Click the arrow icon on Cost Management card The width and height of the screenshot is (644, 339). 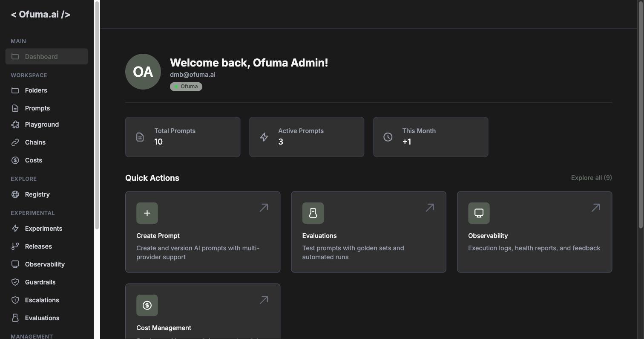pyautogui.click(x=264, y=300)
